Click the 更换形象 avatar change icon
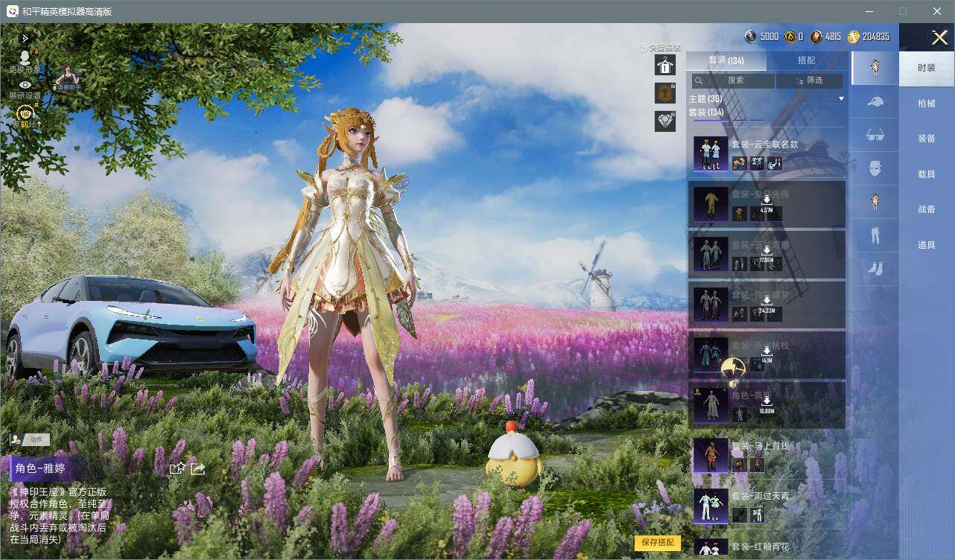Image resolution: width=955 pixels, height=560 pixels. coord(25,62)
